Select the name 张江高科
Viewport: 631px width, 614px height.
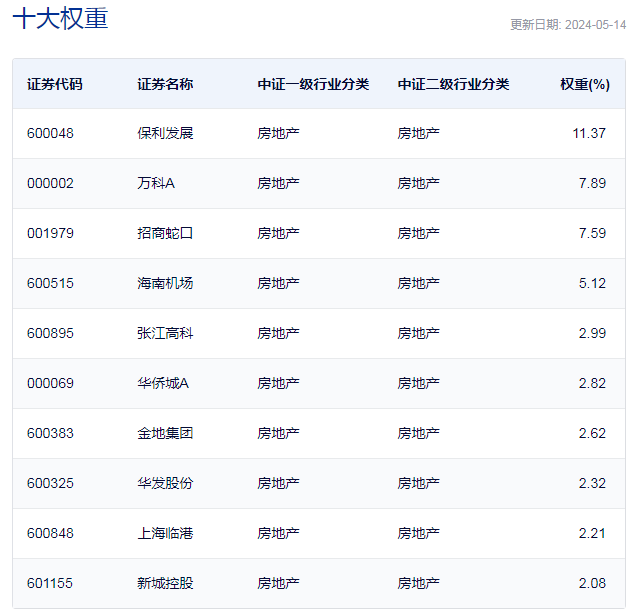165,333
